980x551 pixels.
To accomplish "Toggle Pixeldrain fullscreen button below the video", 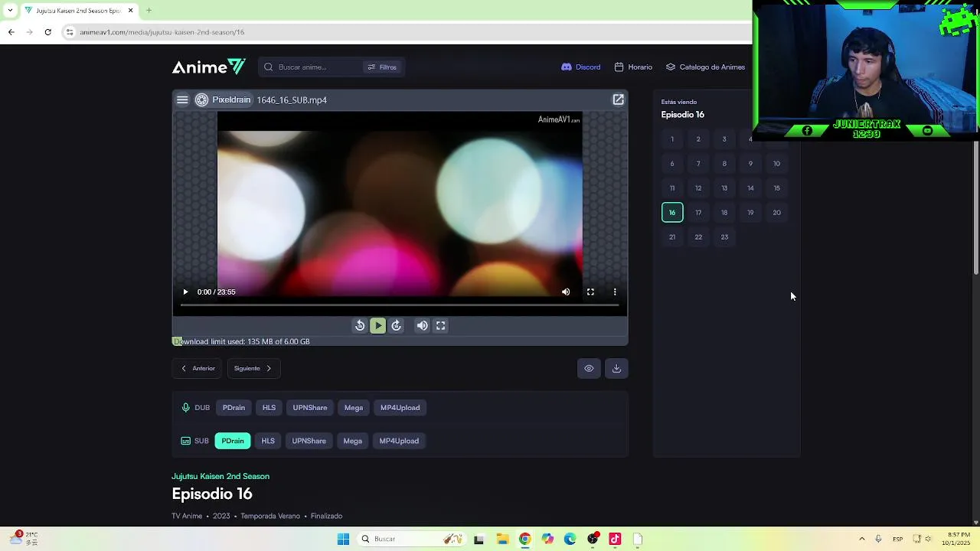I will [x=441, y=325].
